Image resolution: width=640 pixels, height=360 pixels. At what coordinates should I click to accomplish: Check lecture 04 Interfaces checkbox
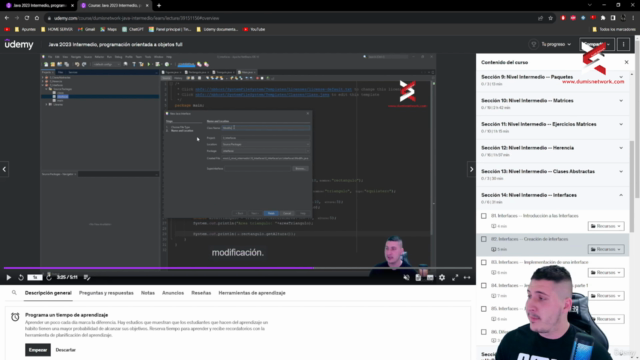pos(484,285)
